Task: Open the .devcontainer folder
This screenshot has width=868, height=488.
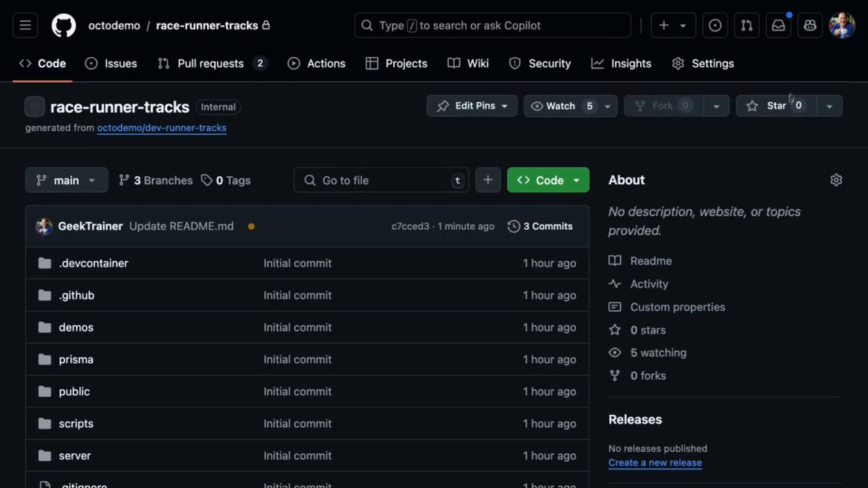Action: pyautogui.click(x=93, y=263)
